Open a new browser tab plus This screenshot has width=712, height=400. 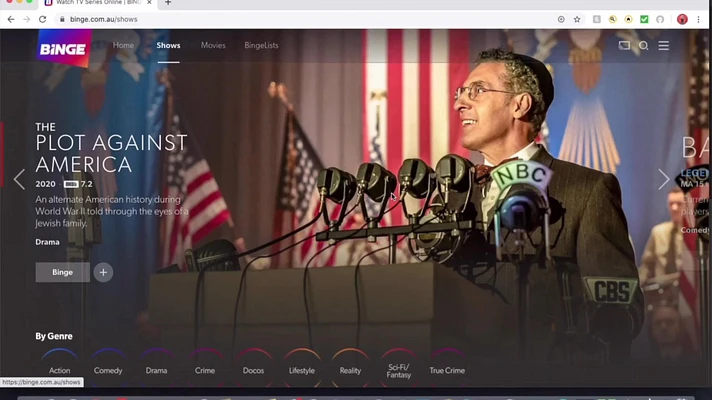coord(168,3)
